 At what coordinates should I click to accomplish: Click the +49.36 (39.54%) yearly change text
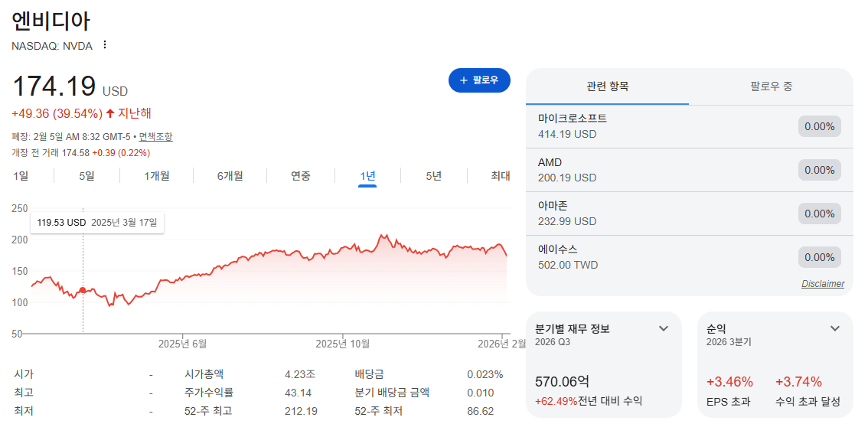57,113
